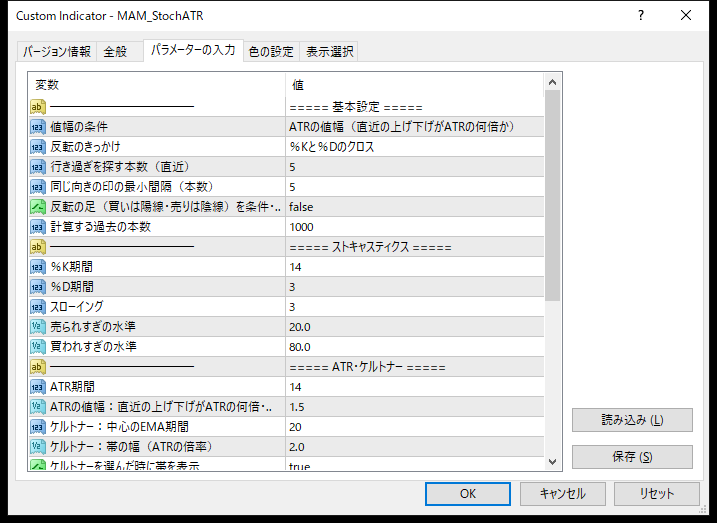This screenshot has height=523, width=717.
Task: Open the 値幅の条件 value dropdown
Action: (x=415, y=127)
